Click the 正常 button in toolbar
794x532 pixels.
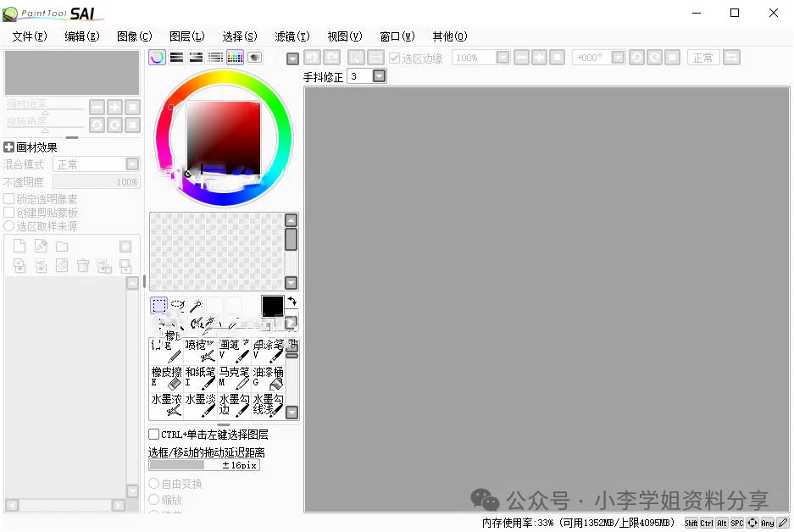703,58
